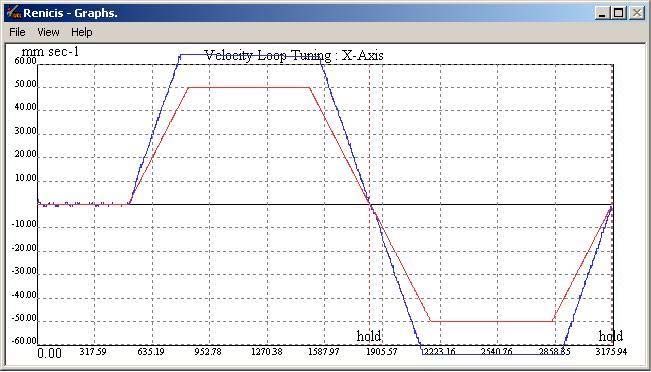
Task: Select the first 'hold' marker near 1905.57
Action: (x=369, y=336)
